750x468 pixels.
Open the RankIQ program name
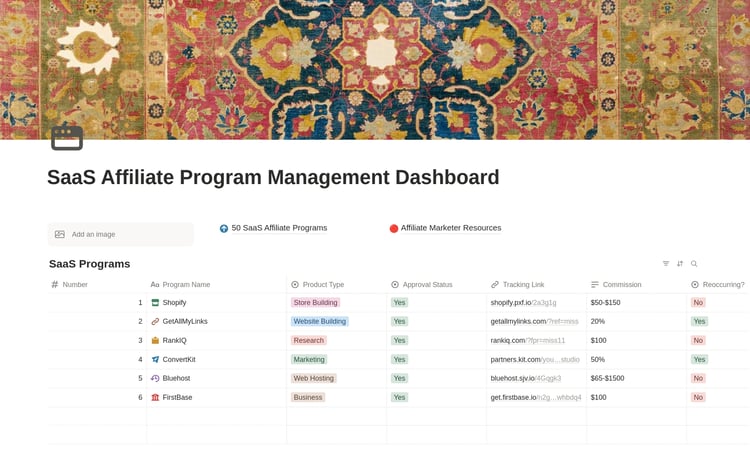tap(174, 340)
